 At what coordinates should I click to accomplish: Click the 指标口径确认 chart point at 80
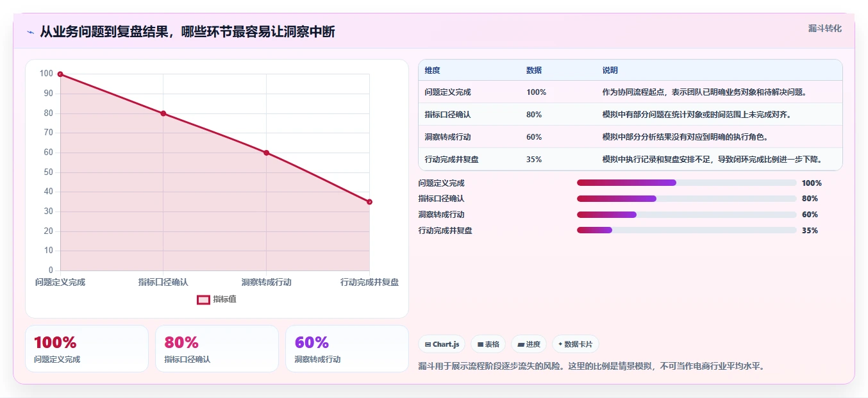[x=163, y=113]
